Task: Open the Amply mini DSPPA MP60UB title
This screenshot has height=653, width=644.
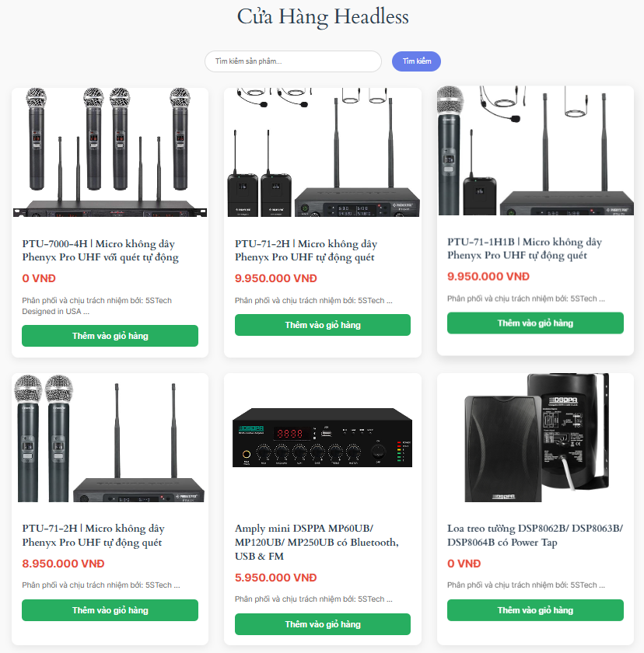Action: pyautogui.click(x=317, y=543)
